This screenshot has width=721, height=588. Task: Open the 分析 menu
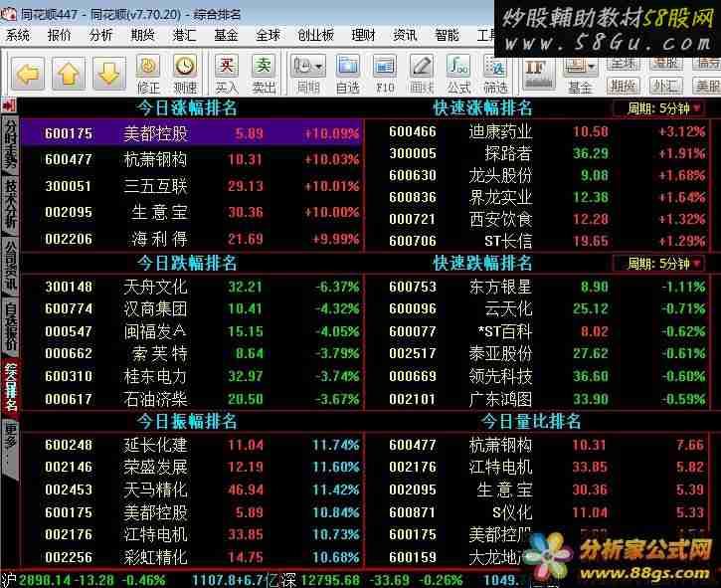pos(100,35)
